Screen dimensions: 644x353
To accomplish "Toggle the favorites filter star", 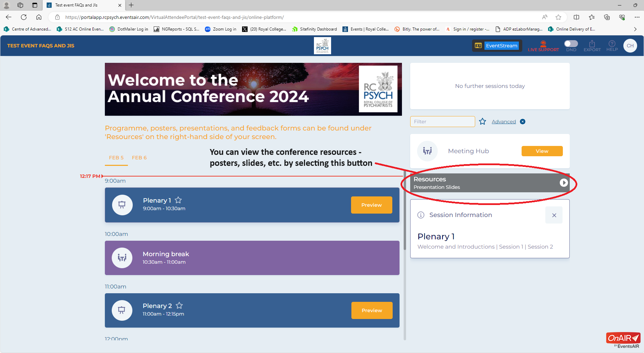I will (x=482, y=122).
